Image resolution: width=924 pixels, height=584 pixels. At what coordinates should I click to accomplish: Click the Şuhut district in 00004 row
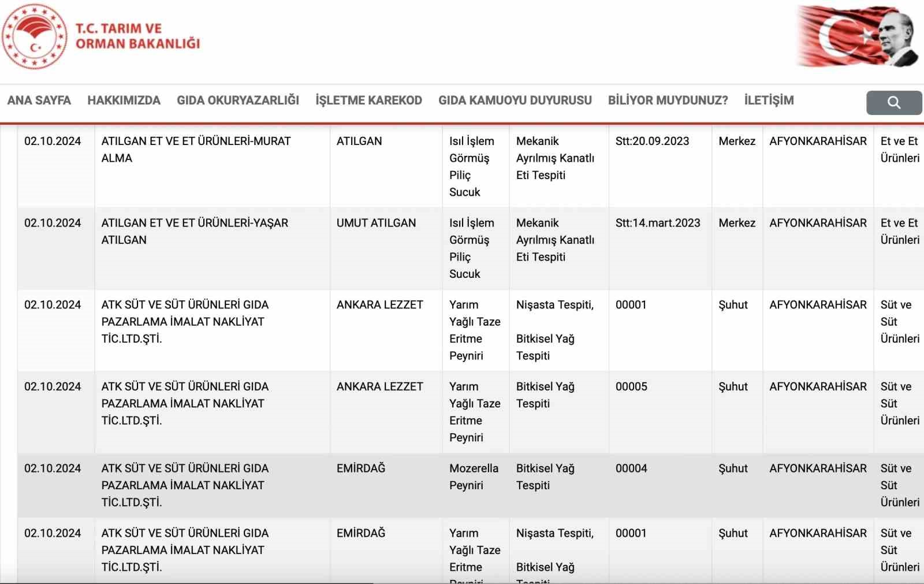733,468
